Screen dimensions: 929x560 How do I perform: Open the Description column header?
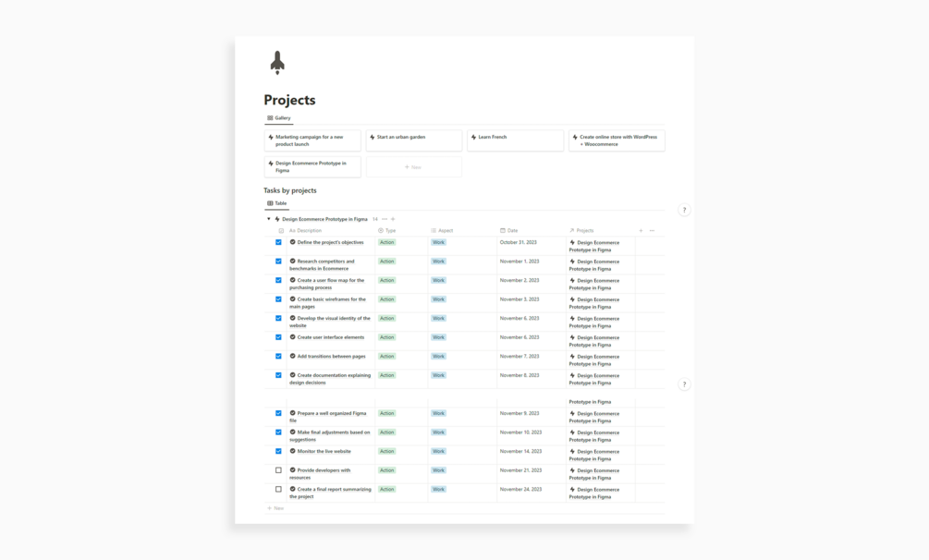305,230
